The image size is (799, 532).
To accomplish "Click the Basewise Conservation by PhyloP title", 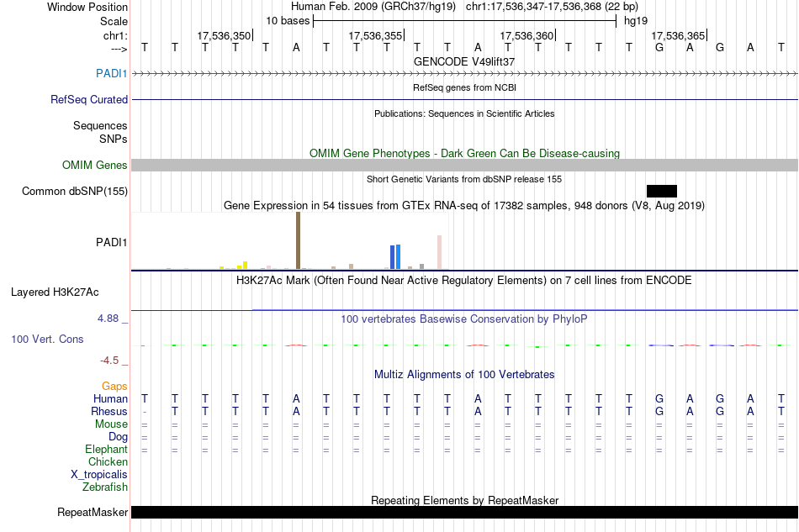I will click(464, 319).
